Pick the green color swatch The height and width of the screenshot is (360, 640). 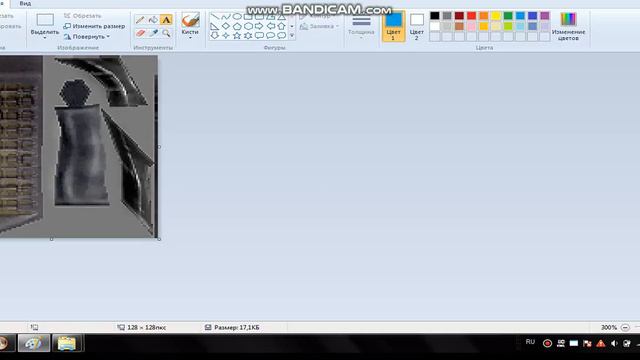(508, 16)
